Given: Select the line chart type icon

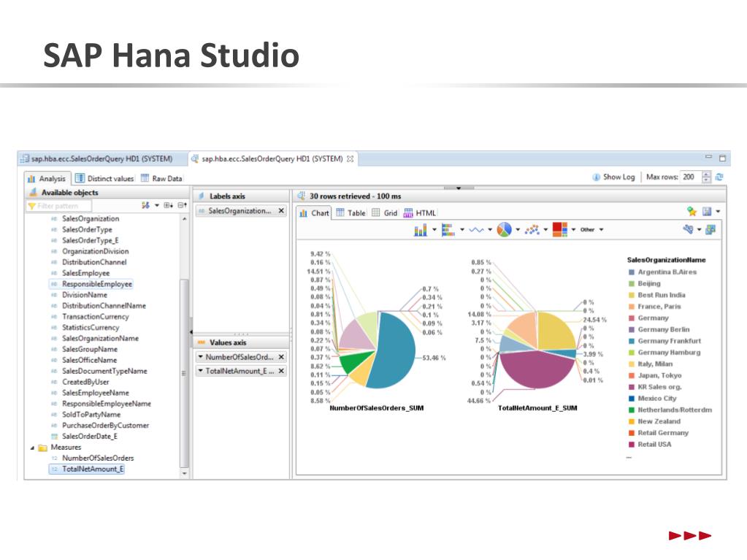Looking at the screenshot, I should (476, 230).
